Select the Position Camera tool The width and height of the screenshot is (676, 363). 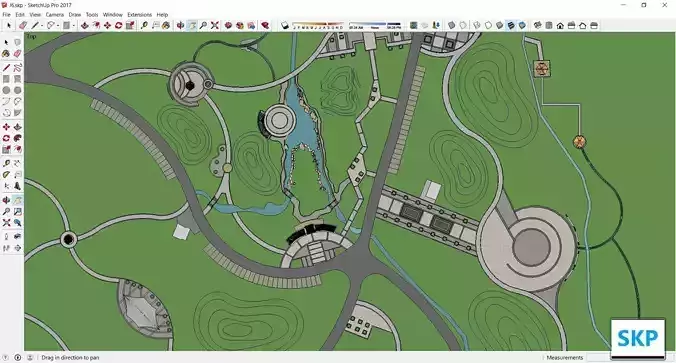tap(6, 237)
